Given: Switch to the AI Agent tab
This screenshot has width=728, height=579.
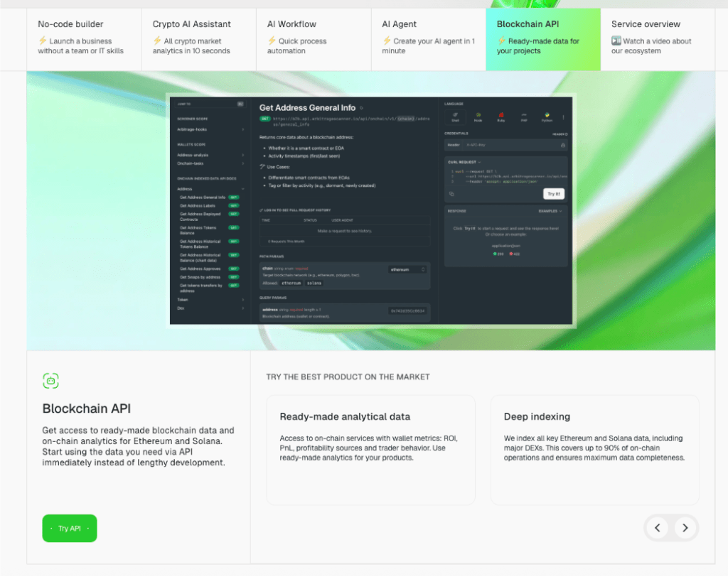Looking at the screenshot, I should (x=428, y=39).
